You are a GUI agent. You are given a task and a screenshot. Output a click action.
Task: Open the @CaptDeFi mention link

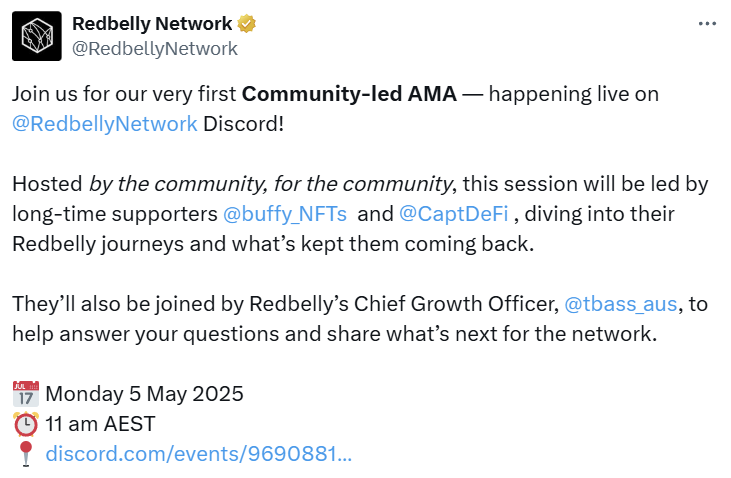click(454, 214)
